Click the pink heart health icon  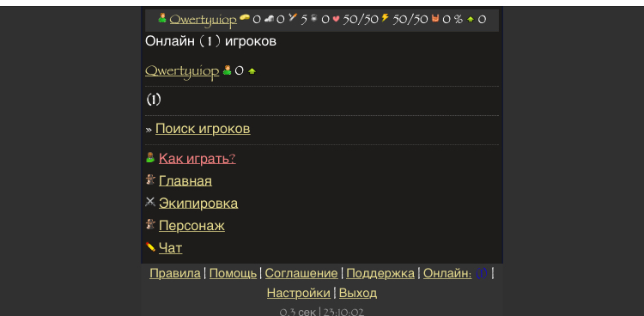click(336, 19)
